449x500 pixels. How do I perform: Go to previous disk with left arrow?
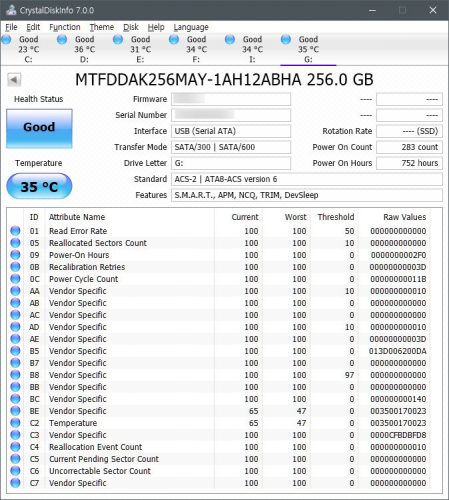[14, 80]
